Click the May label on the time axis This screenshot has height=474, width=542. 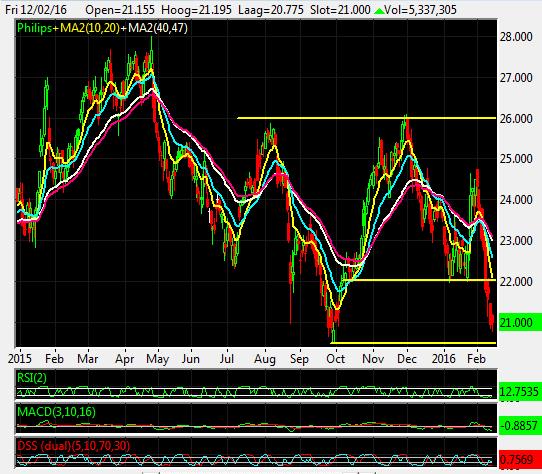tap(157, 359)
